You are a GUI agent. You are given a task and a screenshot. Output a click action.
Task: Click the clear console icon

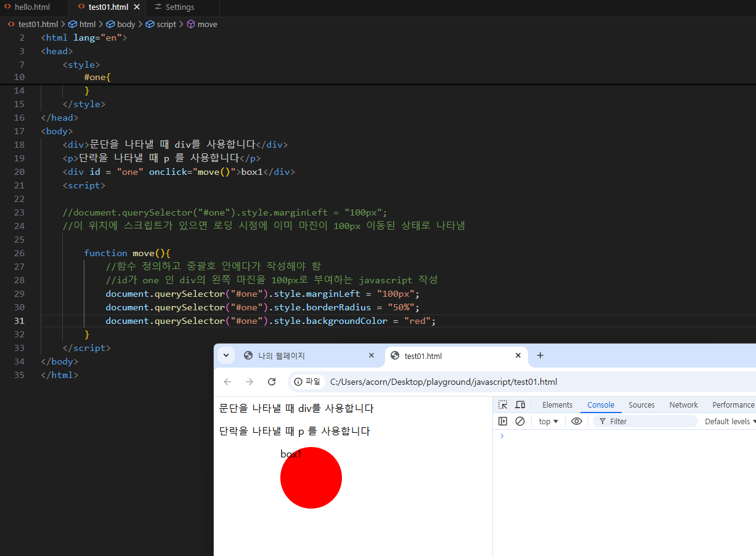tap(520, 421)
